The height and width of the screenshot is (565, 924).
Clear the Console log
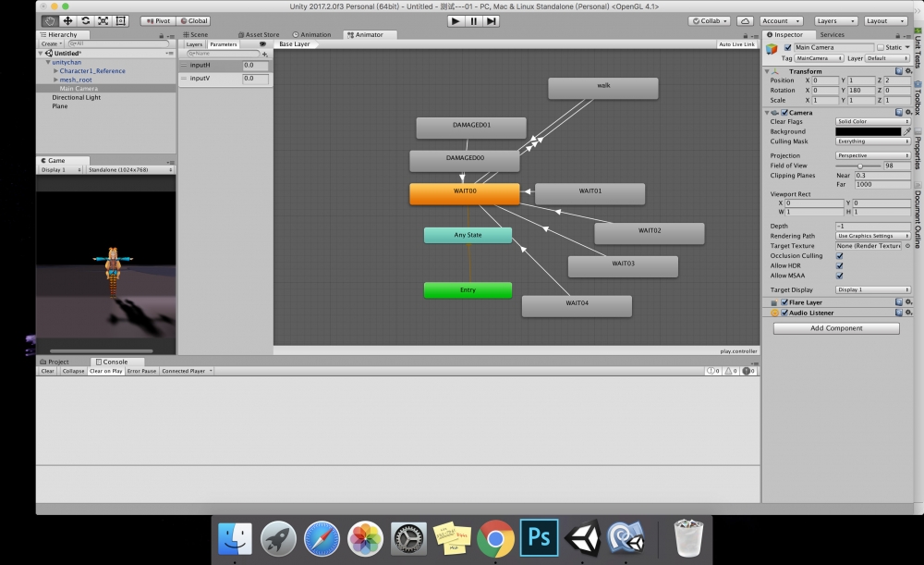[48, 371]
